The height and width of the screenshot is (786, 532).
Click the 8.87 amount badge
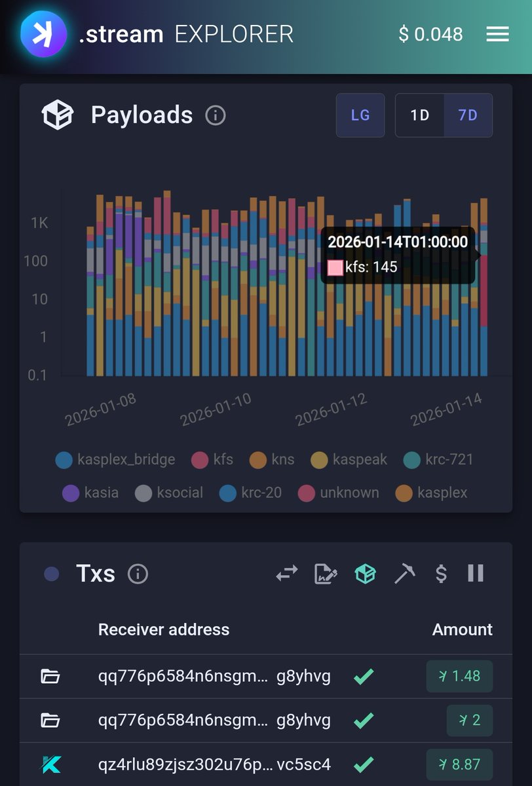pyautogui.click(x=460, y=764)
